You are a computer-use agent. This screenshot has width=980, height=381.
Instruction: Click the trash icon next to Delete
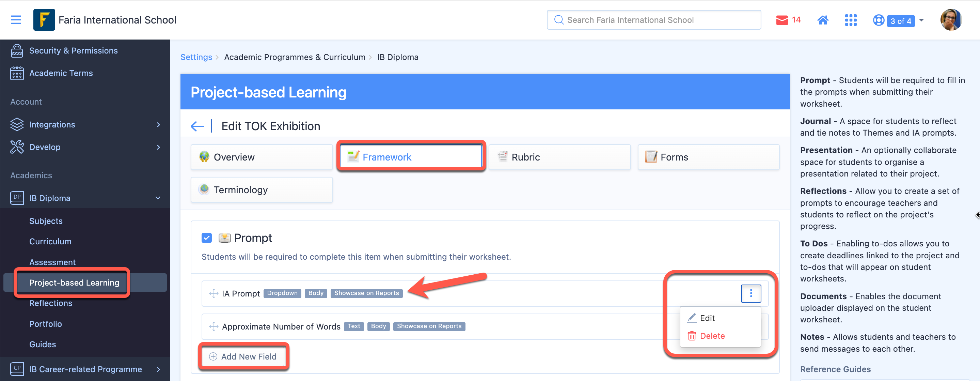point(692,336)
